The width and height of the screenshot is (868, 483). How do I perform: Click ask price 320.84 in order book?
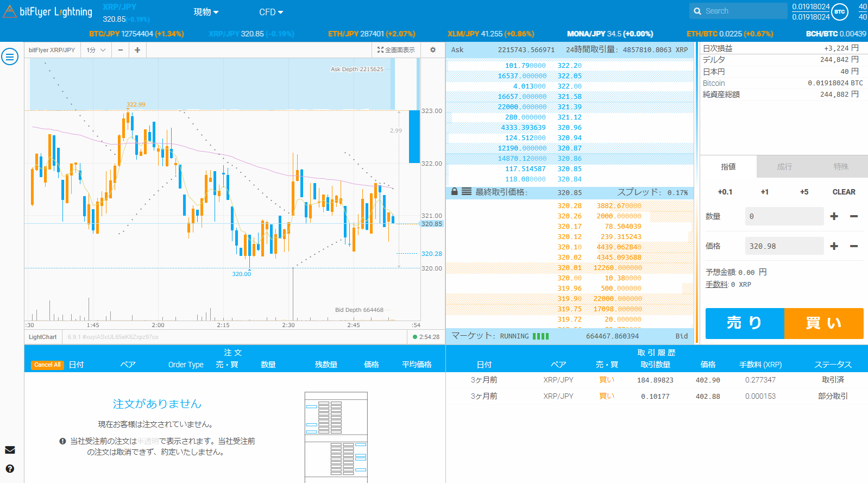pyautogui.click(x=569, y=179)
